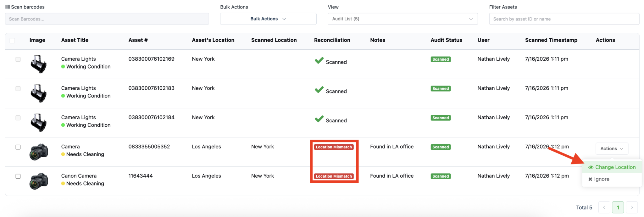Click the eye icon next to Change Location
The image size is (644, 217).
pyautogui.click(x=591, y=167)
